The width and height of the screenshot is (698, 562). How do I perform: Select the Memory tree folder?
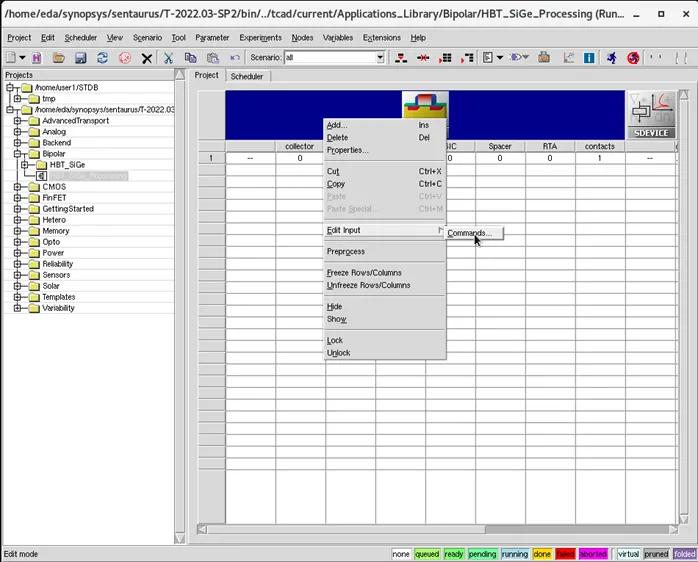[x=56, y=231]
